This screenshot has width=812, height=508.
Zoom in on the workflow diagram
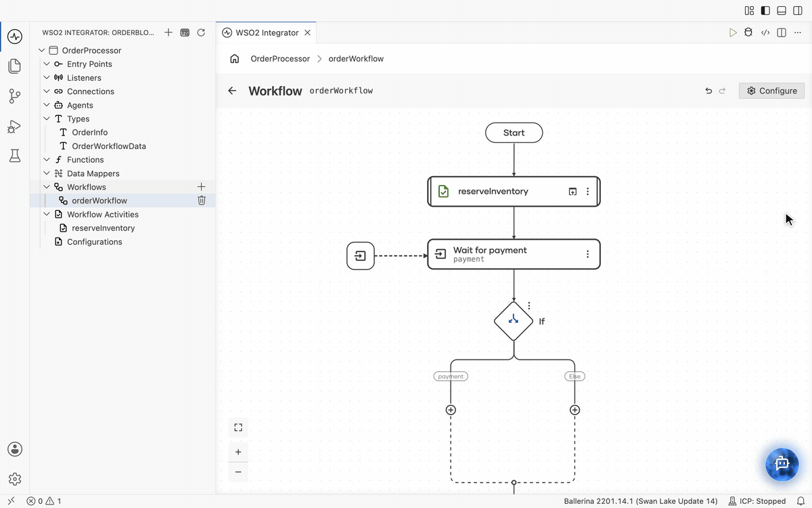[238, 452]
